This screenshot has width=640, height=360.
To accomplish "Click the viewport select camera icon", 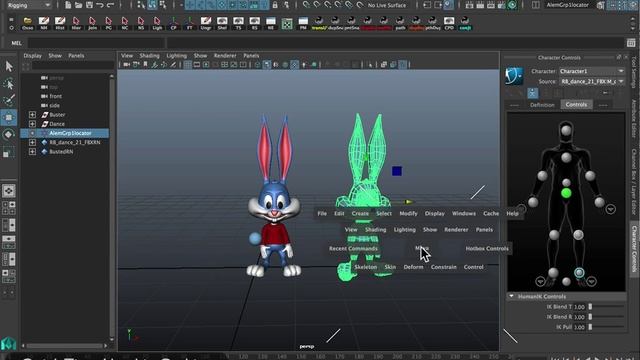I will [127, 64].
